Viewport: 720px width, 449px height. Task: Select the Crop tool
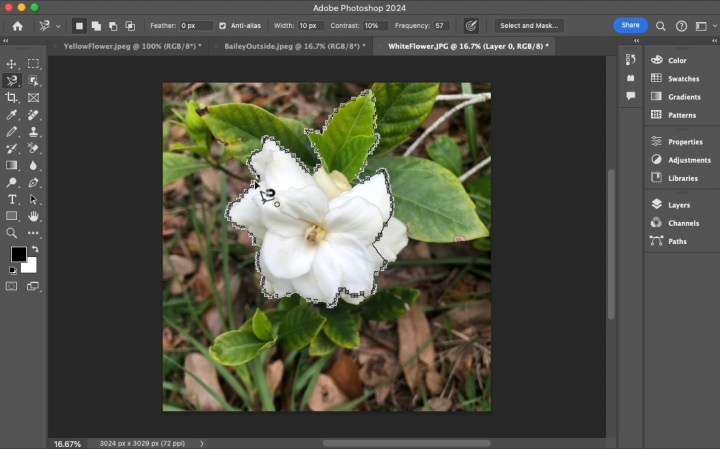point(12,97)
